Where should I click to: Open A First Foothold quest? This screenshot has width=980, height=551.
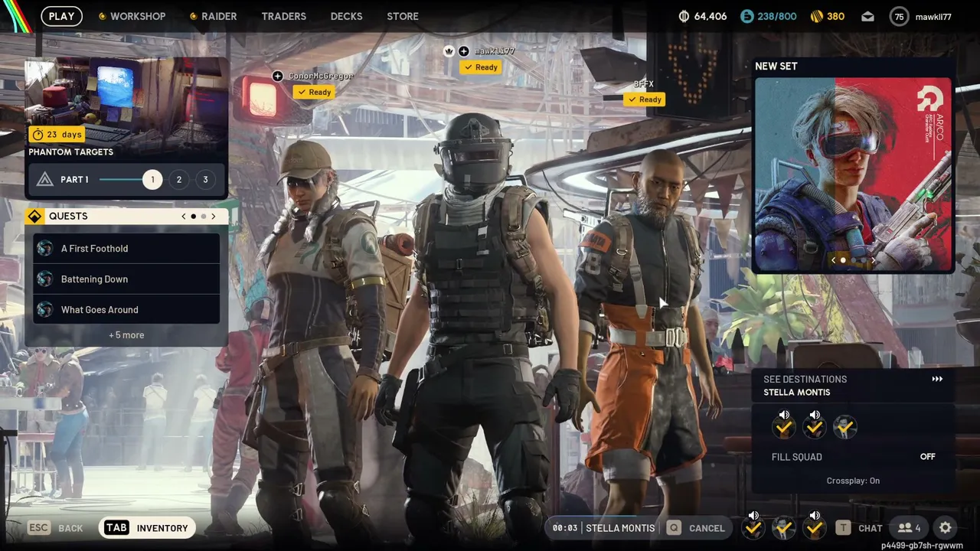click(x=126, y=249)
